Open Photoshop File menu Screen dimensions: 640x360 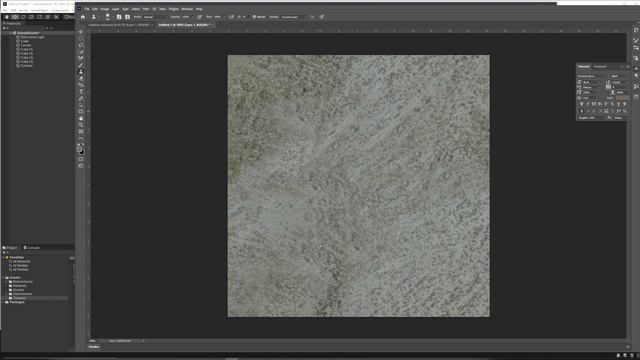pos(87,9)
